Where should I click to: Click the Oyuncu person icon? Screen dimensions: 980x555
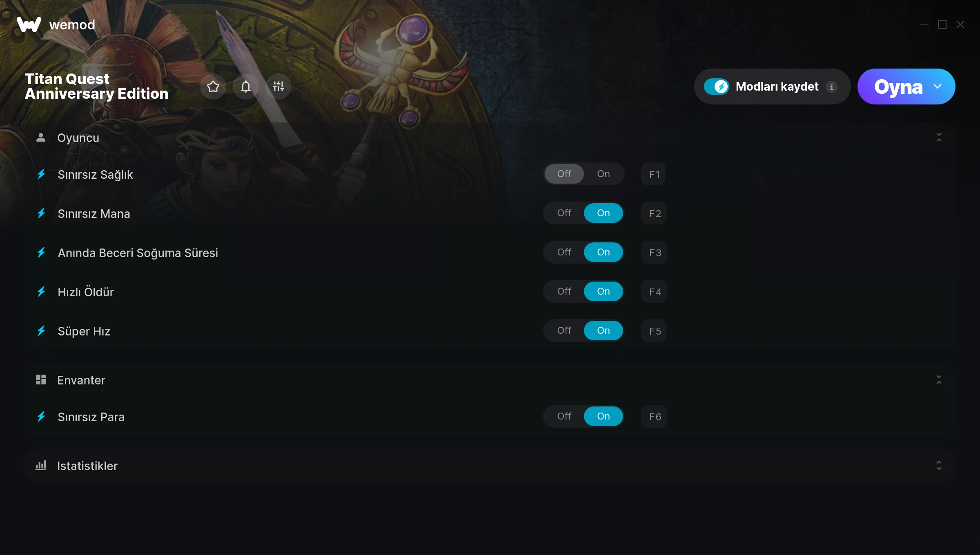[x=41, y=138]
